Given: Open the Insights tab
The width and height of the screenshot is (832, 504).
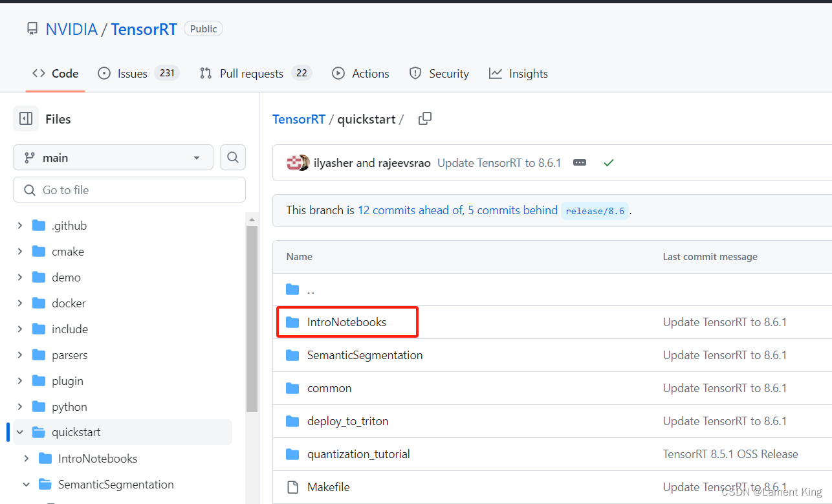Looking at the screenshot, I should tap(519, 74).
